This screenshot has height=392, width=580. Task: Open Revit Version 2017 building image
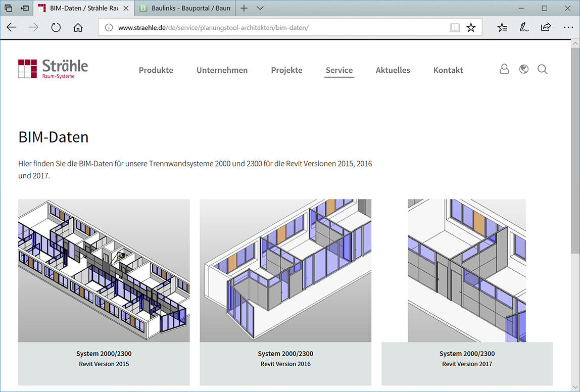467,271
